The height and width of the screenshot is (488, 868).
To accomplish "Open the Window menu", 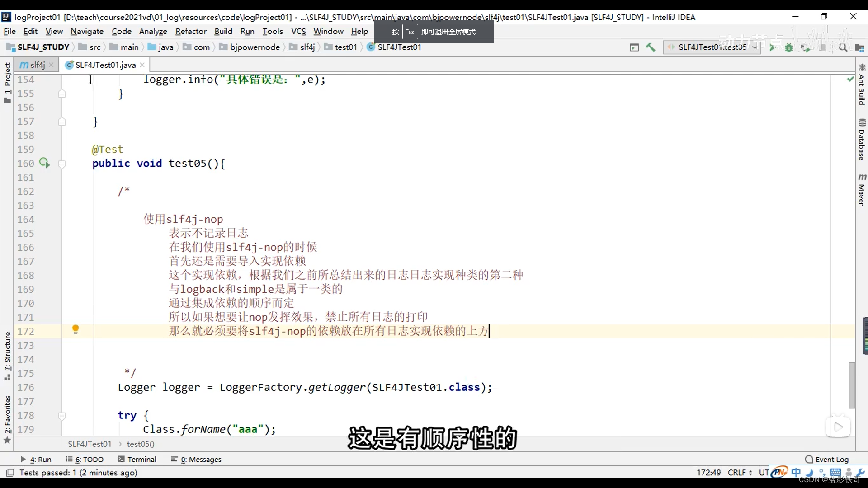I will pyautogui.click(x=329, y=31).
